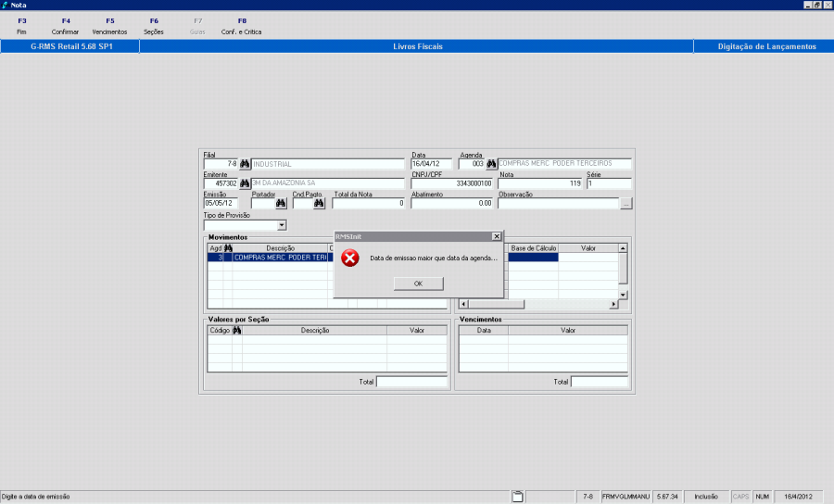Click the Data column header in Vencimentos
Screen dimensions: 834x504
(x=484, y=330)
